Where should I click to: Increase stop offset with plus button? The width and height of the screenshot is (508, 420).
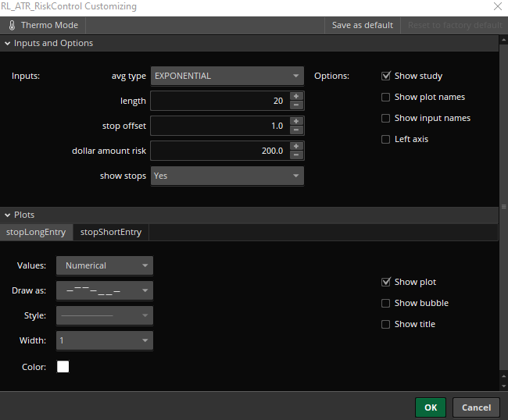[x=296, y=122]
